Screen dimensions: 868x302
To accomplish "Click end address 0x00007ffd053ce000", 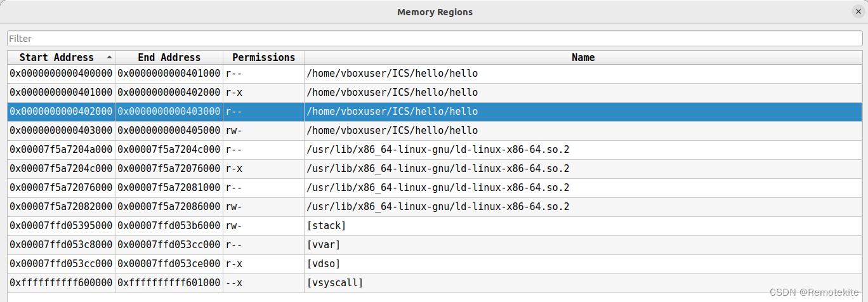I will [169, 264].
